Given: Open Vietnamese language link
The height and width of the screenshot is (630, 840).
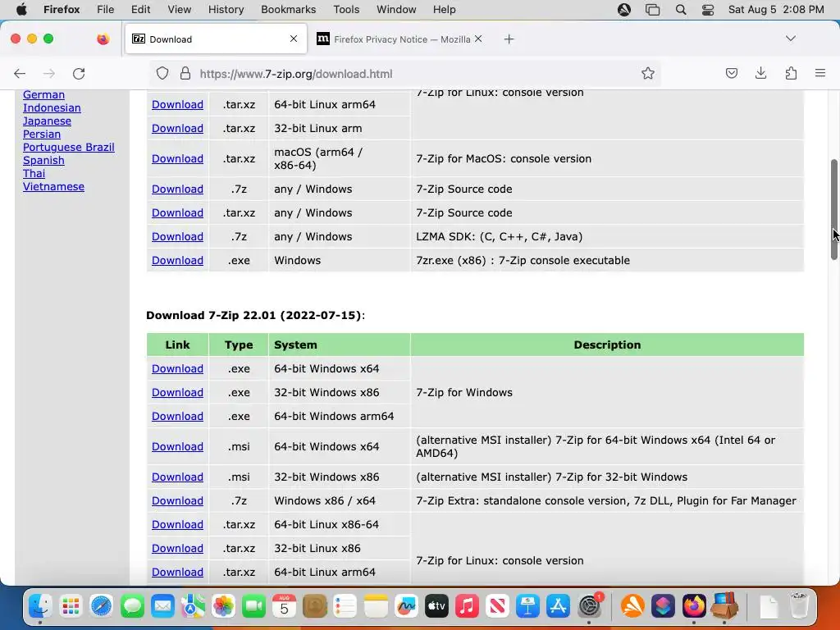Looking at the screenshot, I should (x=53, y=187).
